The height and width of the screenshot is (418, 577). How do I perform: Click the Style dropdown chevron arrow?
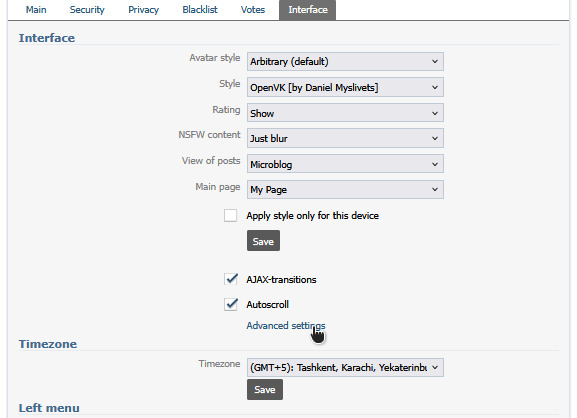(x=435, y=87)
